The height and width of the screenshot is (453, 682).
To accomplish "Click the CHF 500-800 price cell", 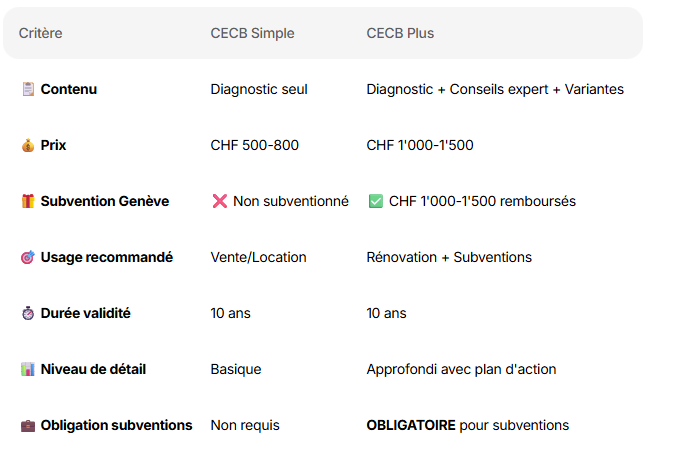I will point(254,146).
